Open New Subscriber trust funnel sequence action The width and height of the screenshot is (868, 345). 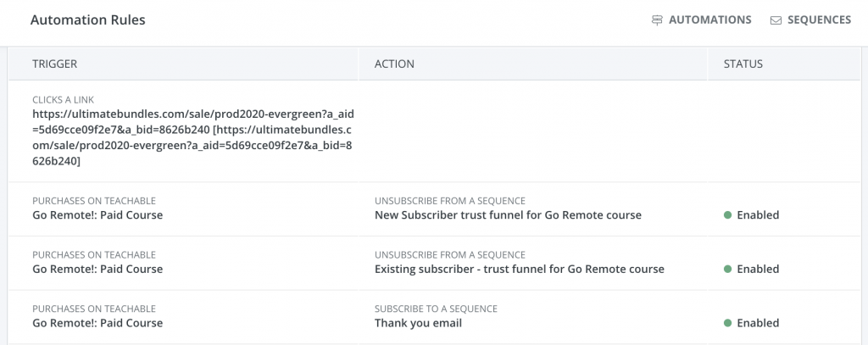tap(508, 215)
